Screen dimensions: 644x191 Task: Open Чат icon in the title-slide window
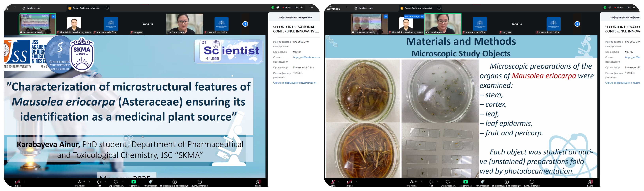(99, 182)
